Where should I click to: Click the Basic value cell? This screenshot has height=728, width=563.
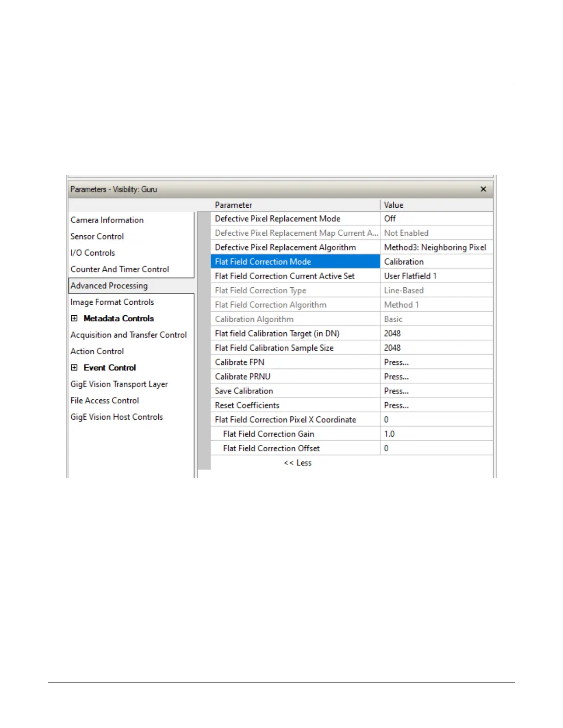437,319
